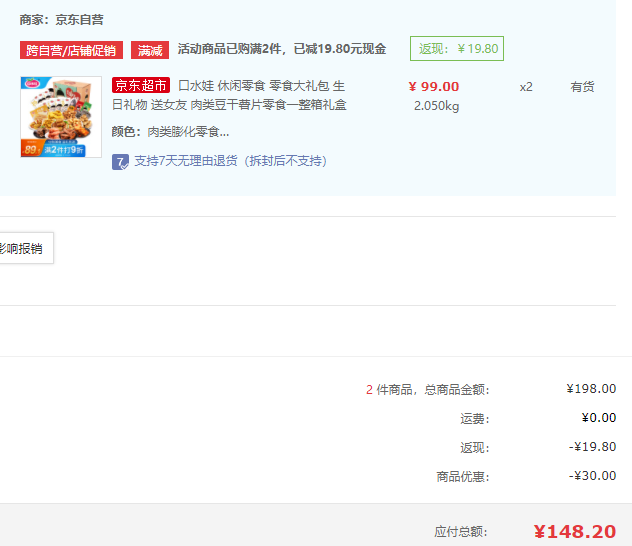Click the weight 2.050kg text

pyautogui.click(x=437, y=106)
